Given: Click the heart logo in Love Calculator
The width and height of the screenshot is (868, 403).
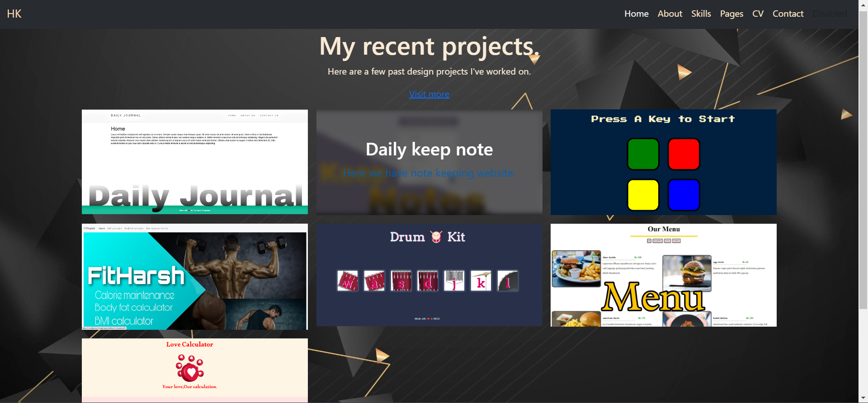Looking at the screenshot, I should tap(190, 368).
